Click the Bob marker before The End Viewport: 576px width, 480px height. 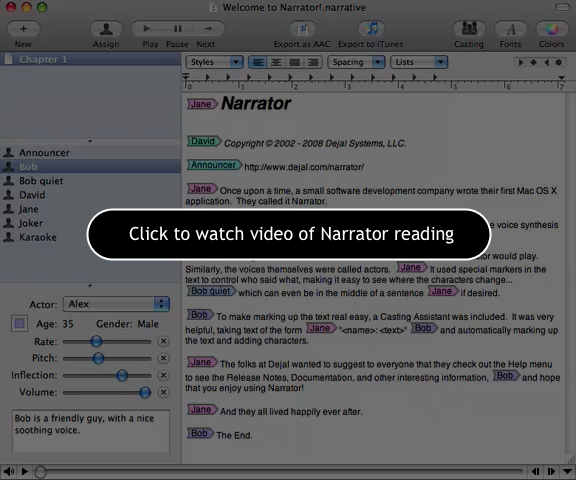point(201,433)
